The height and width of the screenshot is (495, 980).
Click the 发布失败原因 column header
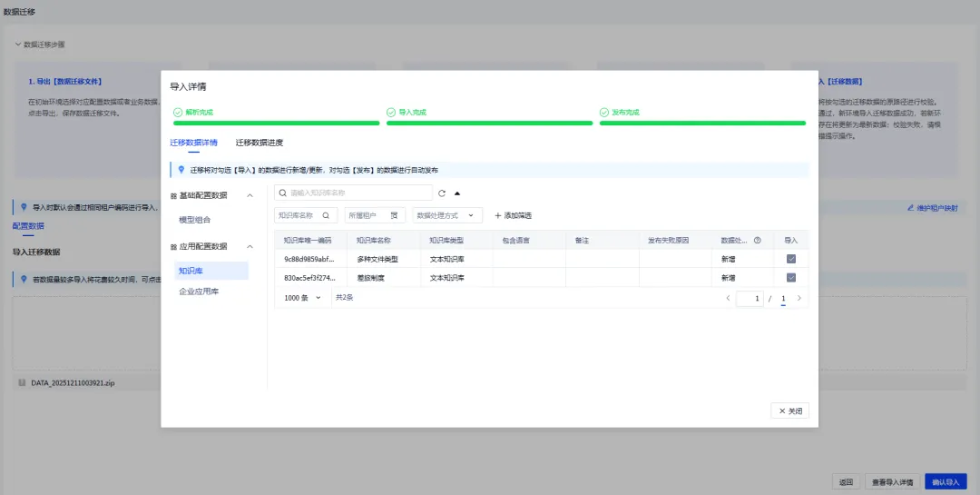pyautogui.click(x=676, y=241)
